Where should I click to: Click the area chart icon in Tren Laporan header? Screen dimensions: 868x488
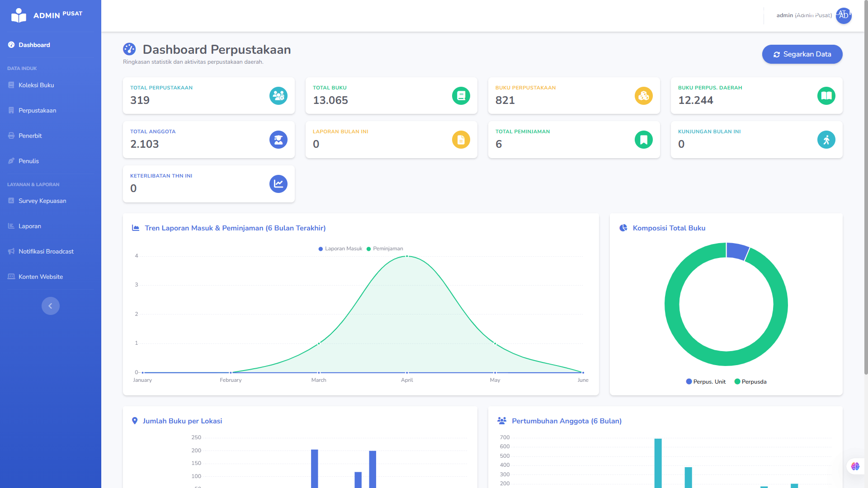[x=136, y=228]
